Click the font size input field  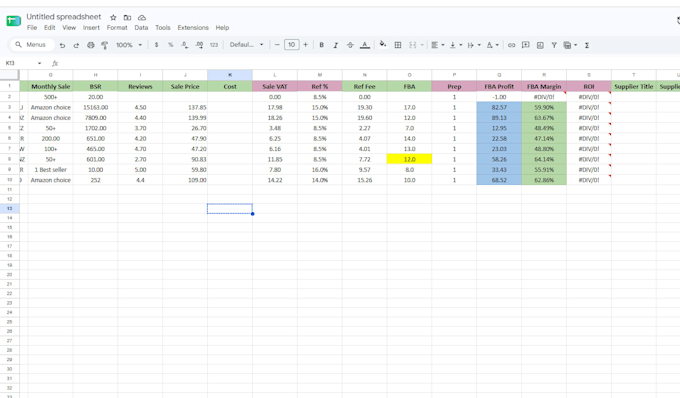pos(291,45)
